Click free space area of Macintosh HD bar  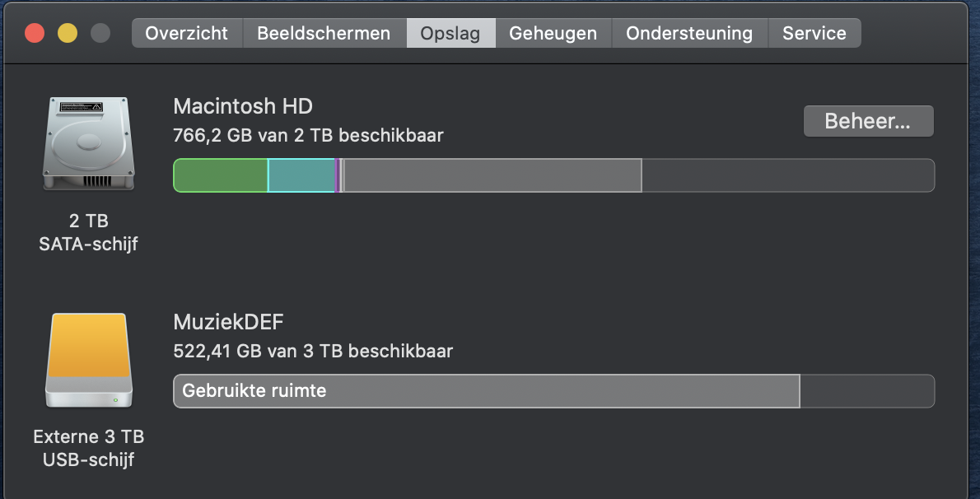[787, 175]
